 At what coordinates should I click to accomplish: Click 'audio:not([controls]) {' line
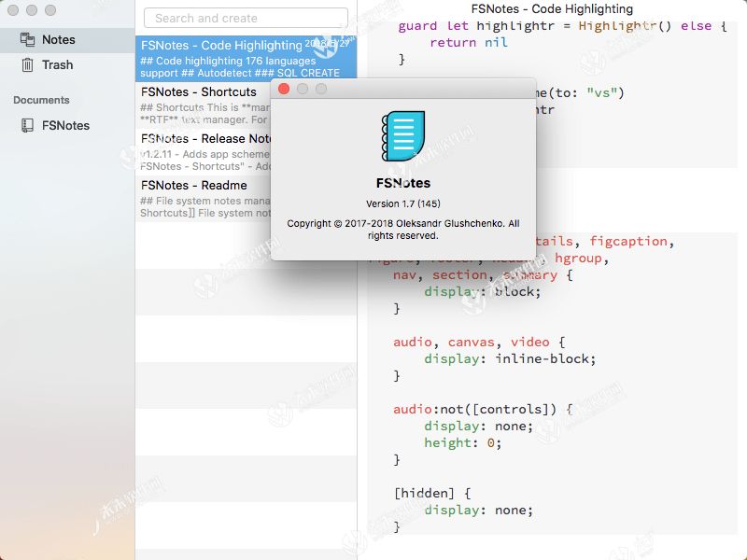483,409
